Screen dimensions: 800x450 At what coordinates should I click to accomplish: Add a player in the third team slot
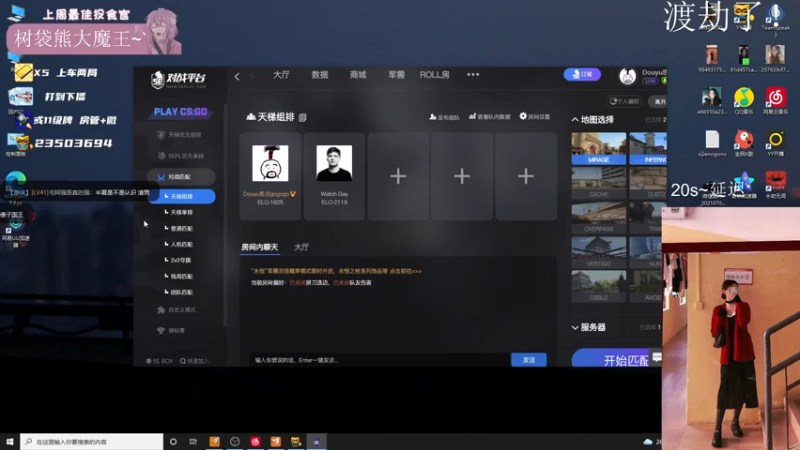click(398, 176)
